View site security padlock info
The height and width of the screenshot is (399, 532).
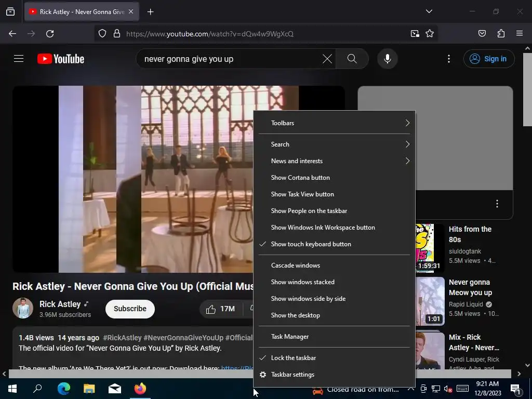[117, 34]
